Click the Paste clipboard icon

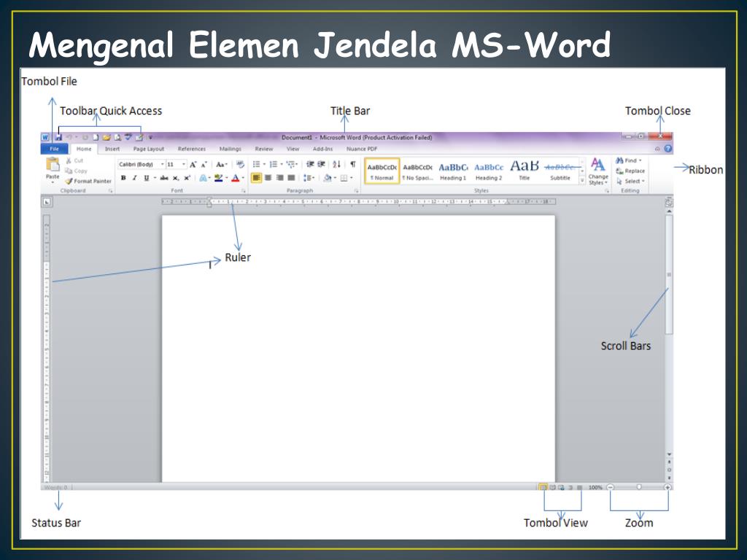(x=53, y=164)
